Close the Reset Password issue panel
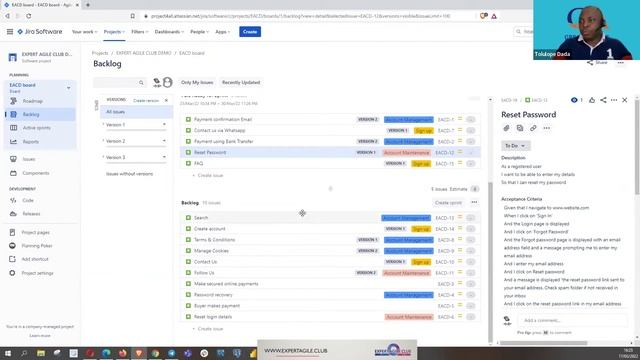 (x=624, y=100)
